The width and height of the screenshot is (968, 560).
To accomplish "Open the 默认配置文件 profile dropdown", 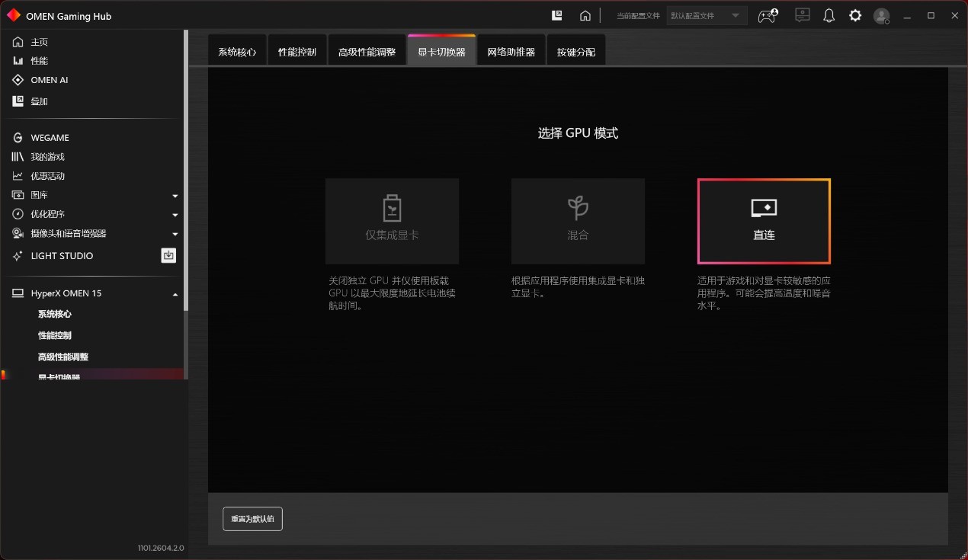I will pos(707,15).
